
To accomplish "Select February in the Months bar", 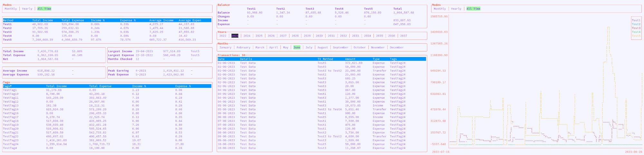I will pyautogui.click(x=243, y=47).
